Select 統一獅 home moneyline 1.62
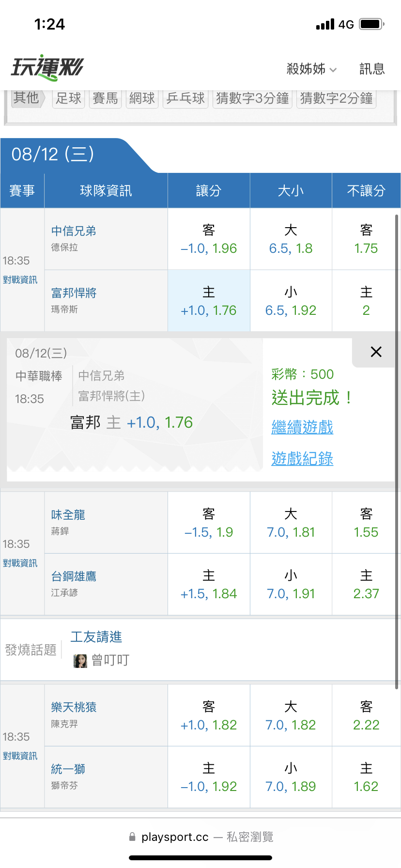The width and height of the screenshot is (401, 868). click(x=366, y=777)
